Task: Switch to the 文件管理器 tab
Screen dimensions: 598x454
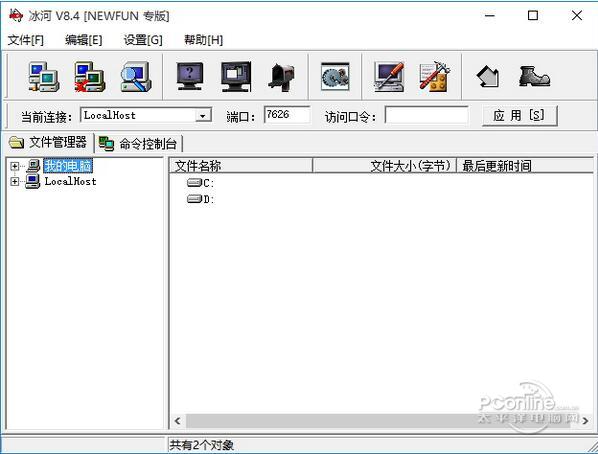Action: [48, 143]
